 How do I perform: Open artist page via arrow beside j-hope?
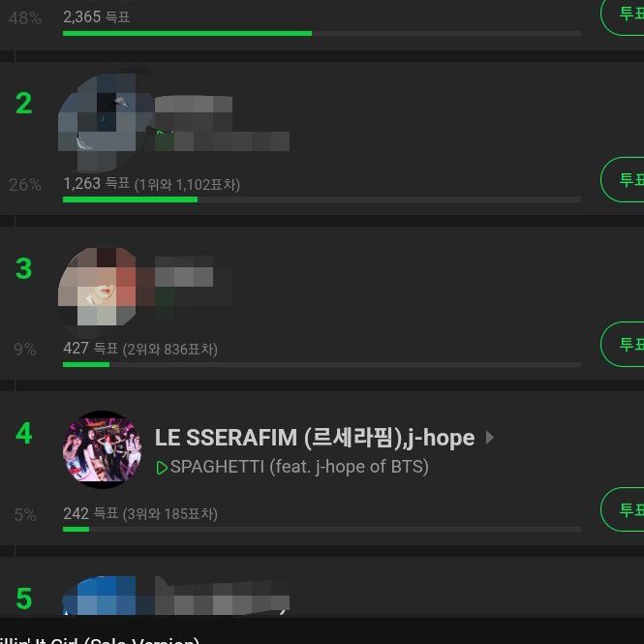coord(490,438)
